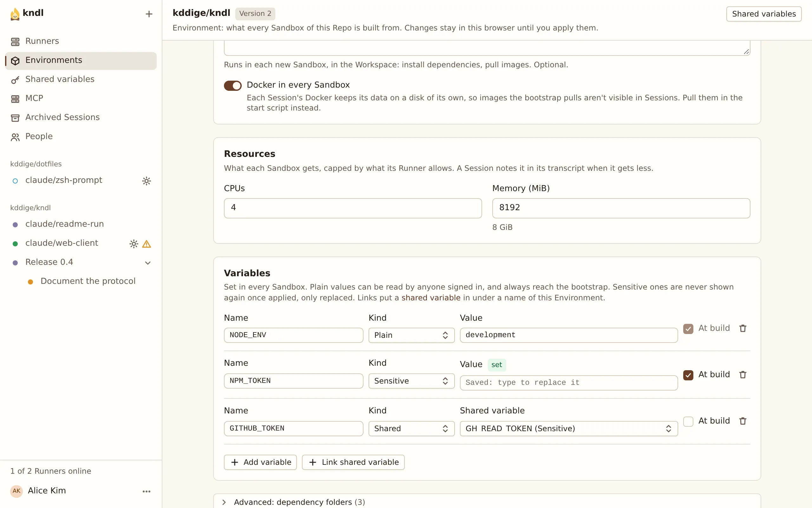Open Environments in the sidebar

coord(81,60)
